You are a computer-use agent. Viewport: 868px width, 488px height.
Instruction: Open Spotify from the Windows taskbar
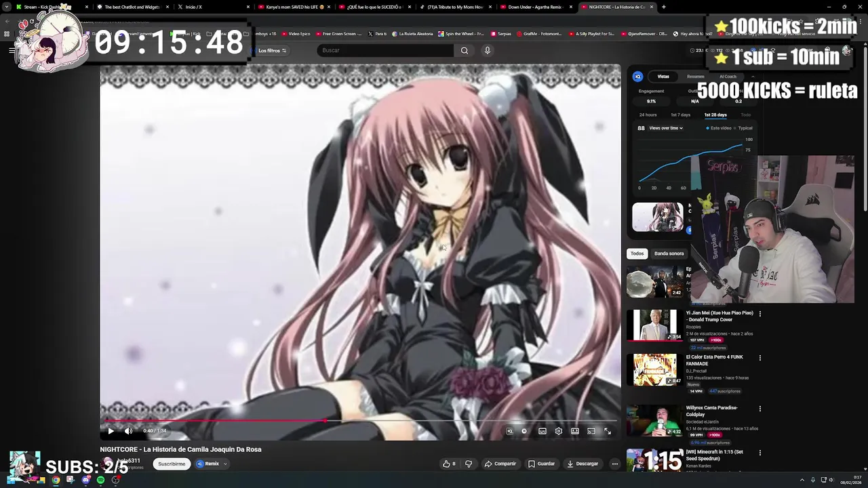pyautogui.click(x=100, y=481)
